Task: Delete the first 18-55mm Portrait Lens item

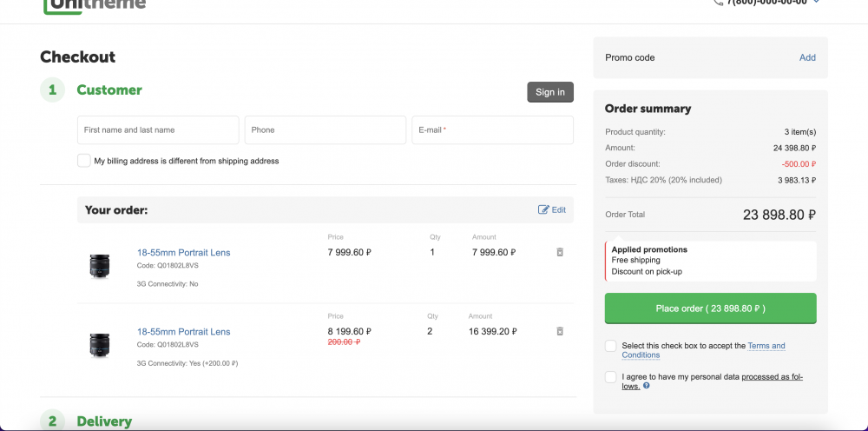Action: tap(560, 252)
